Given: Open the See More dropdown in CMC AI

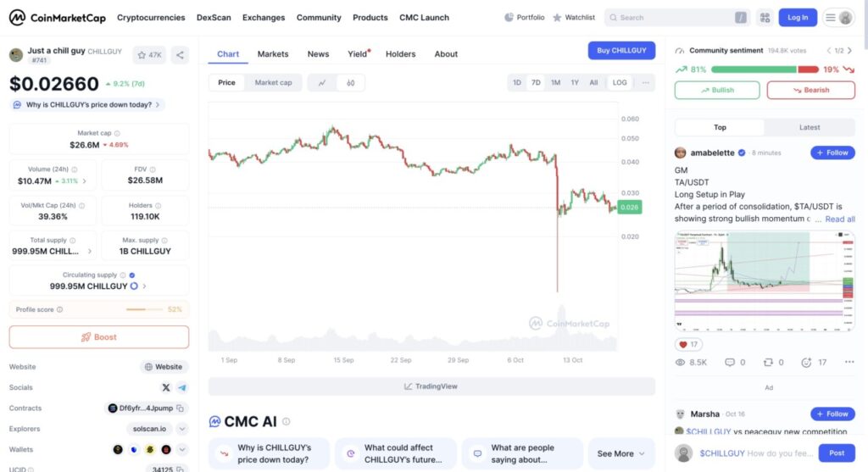Looking at the screenshot, I should [x=621, y=453].
